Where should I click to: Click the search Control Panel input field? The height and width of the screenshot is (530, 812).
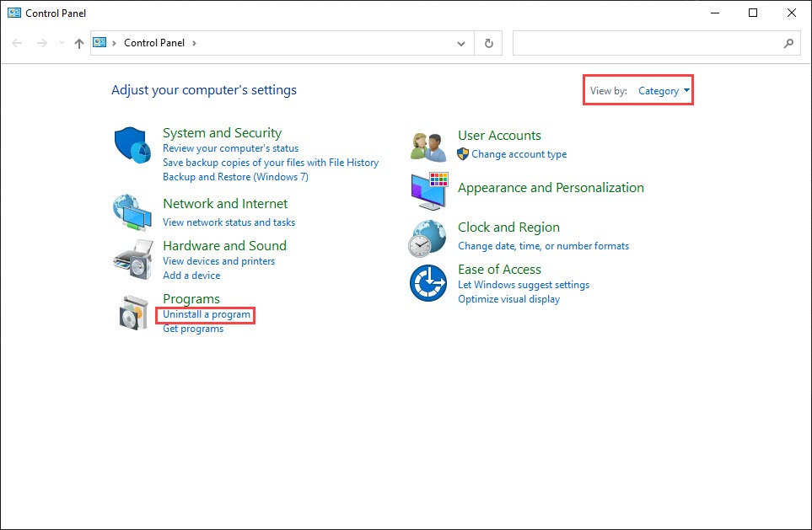coord(656,44)
